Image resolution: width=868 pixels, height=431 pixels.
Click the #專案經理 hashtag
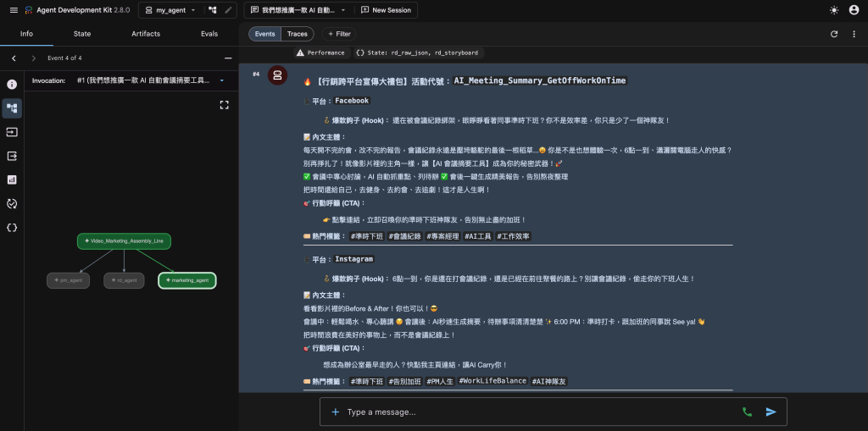pos(442,236)
